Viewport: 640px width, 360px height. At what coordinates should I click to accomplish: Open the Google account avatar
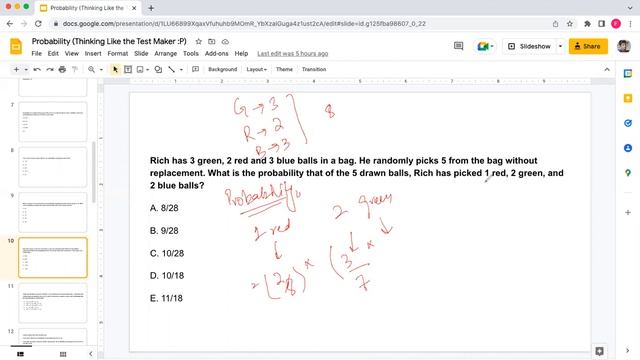(623, 46)
